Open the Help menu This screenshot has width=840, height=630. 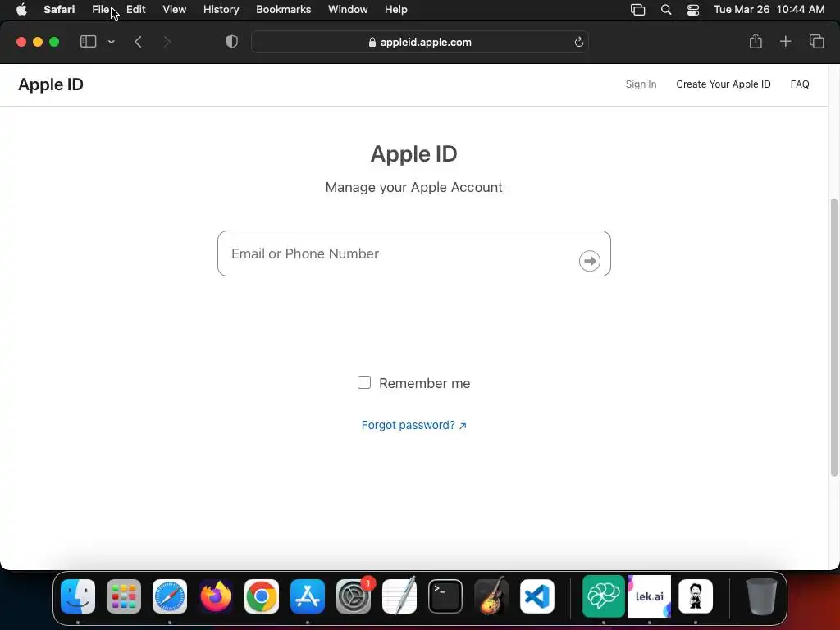click(396, 10)
